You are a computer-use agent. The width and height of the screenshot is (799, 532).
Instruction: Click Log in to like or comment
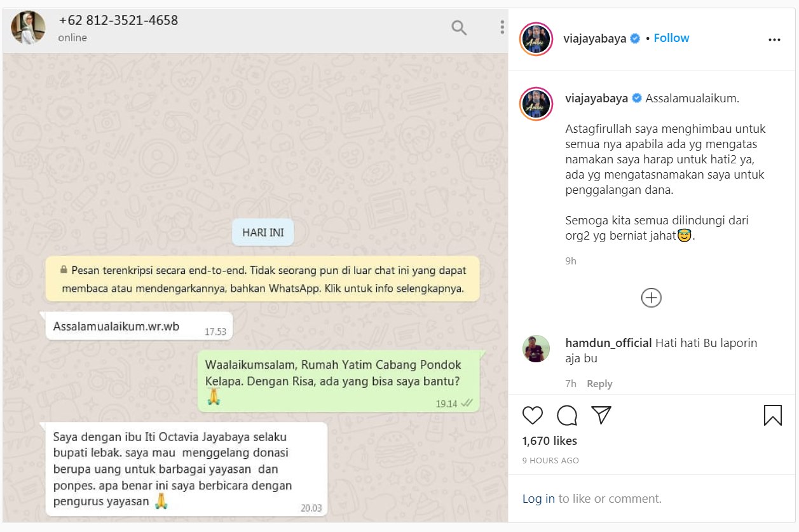(x=538, y=499)
